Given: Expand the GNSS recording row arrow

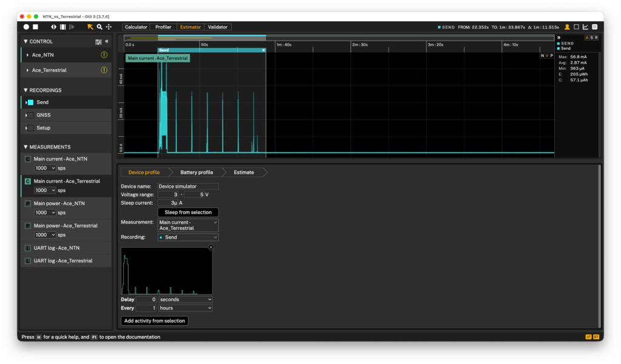Looking at the screenshot, I should 26,115.
